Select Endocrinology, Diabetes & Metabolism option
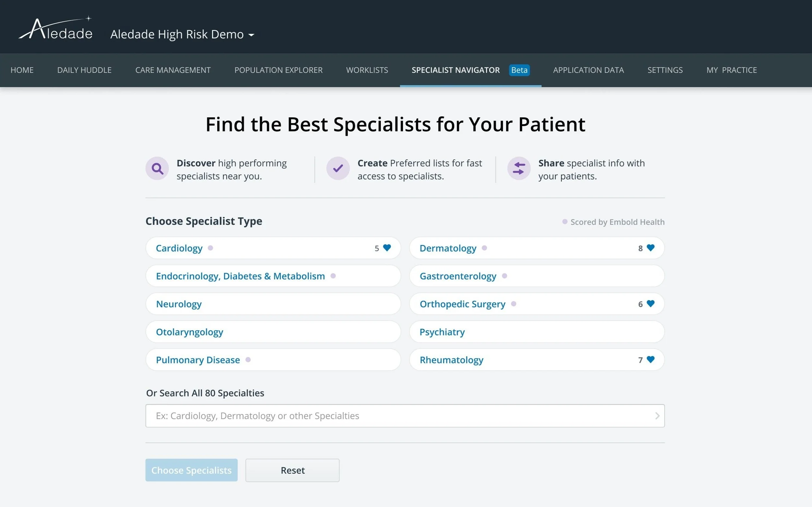This screenshot has height=507, width=812. 240,276
